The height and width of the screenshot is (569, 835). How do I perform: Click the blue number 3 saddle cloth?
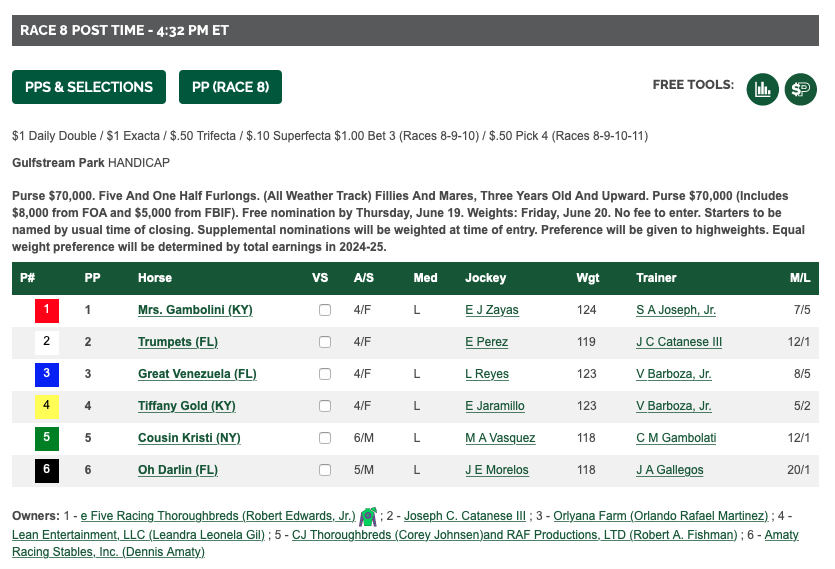coord(47,375)
